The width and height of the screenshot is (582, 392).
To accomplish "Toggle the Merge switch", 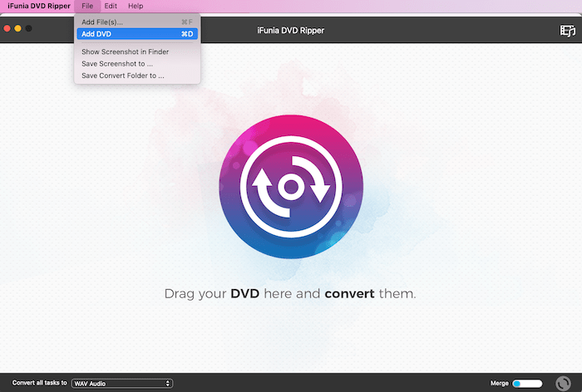I will [x=526, y=384].
